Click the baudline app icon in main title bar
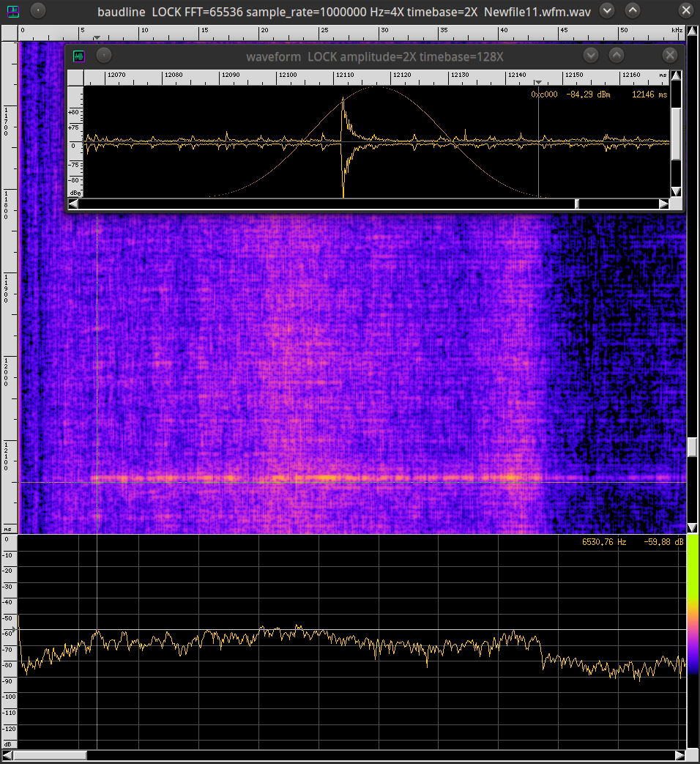 (x=13, y=11)
